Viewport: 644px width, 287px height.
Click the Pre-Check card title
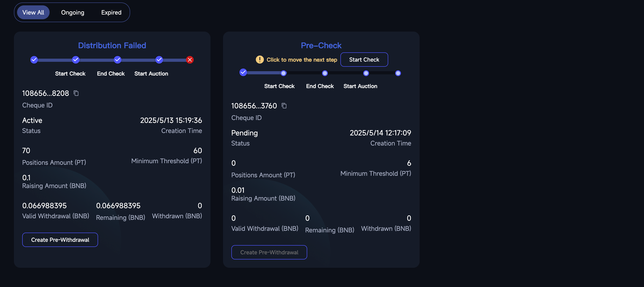click(321, 45)
